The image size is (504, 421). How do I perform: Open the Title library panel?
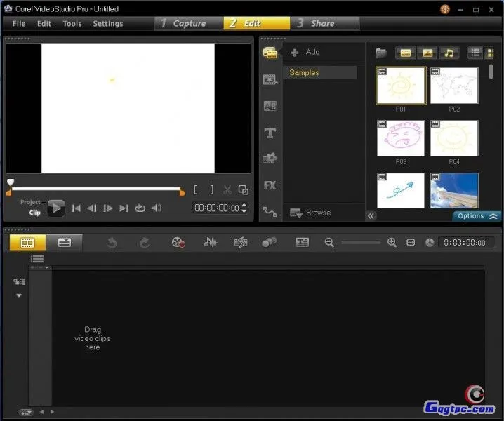tap(270, 133)
